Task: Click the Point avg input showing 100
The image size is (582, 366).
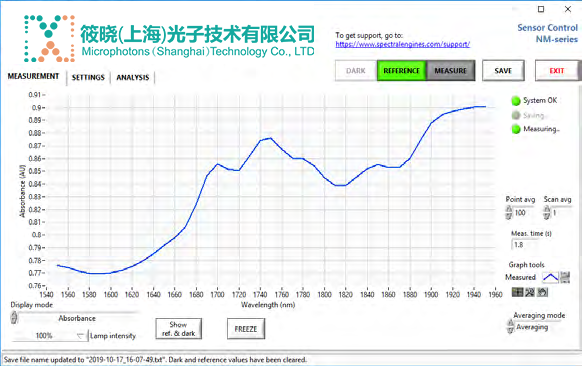Action: pos(523,213)
